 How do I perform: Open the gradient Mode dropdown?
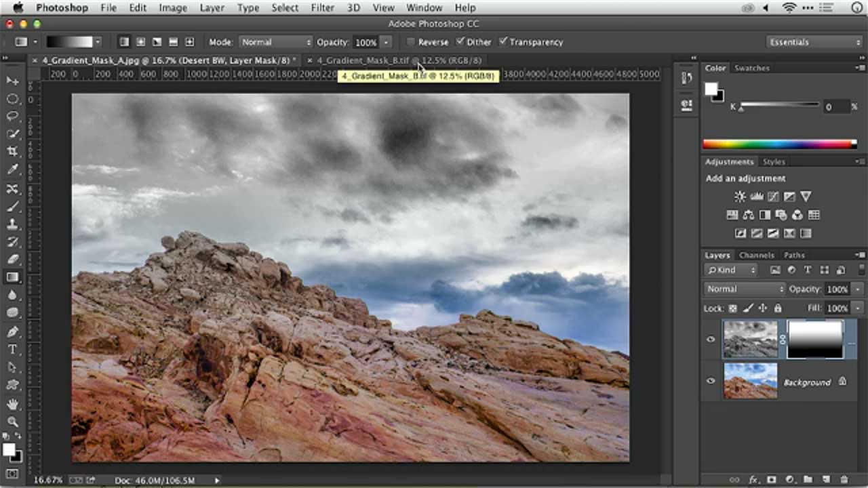tap(275, 42)
